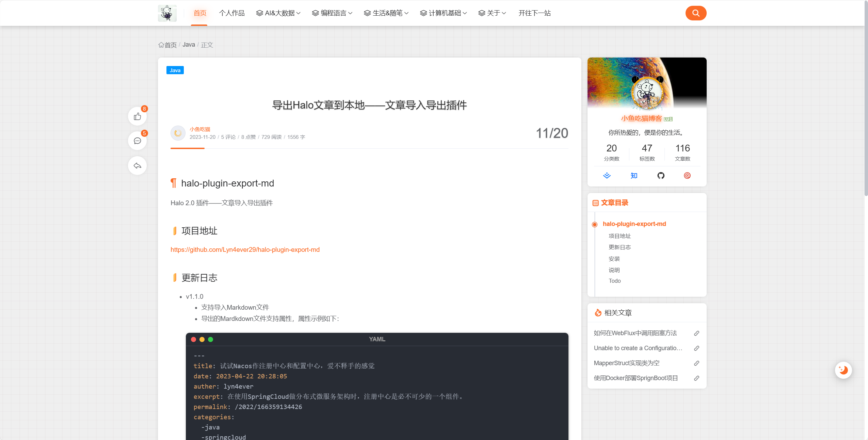The image size is (868, 440).
Task: Open the Juejin profile icon
Action: point(607,176)
